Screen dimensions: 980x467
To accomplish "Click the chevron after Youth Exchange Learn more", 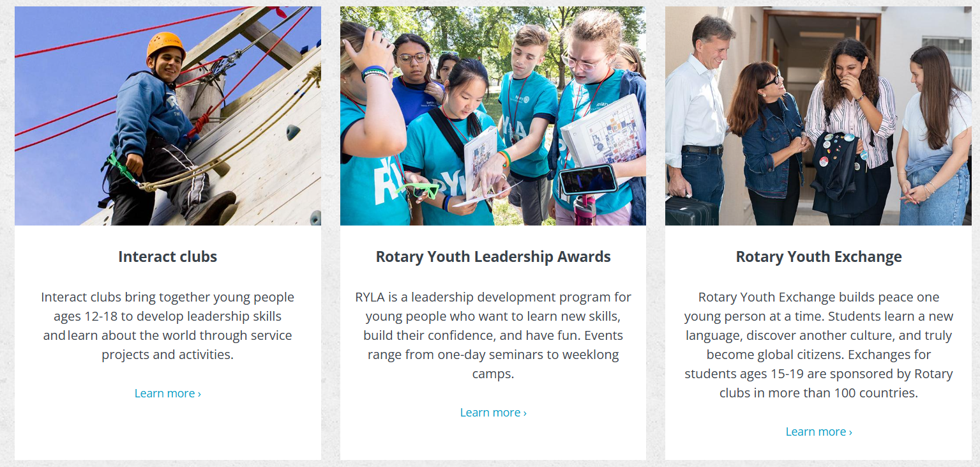I will click(x=850, y=433).
